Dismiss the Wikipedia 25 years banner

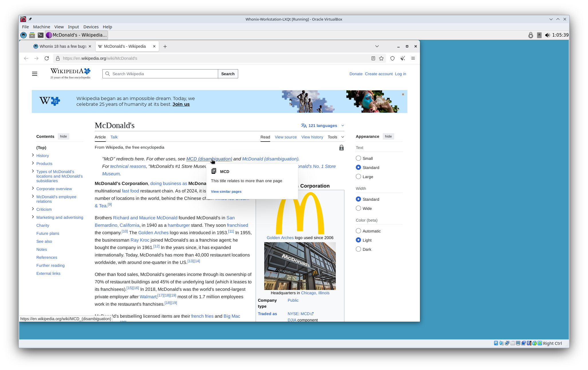(x=403, y=94)
